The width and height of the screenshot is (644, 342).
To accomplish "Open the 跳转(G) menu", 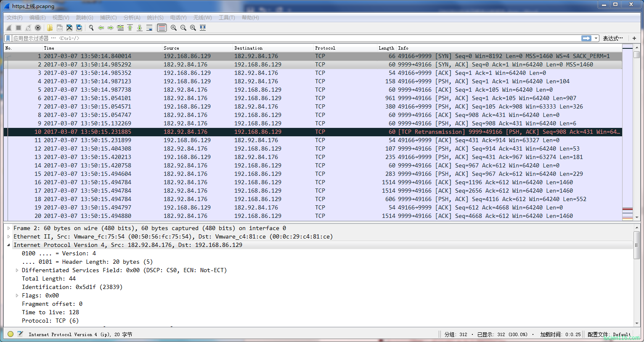I will 85,18.
